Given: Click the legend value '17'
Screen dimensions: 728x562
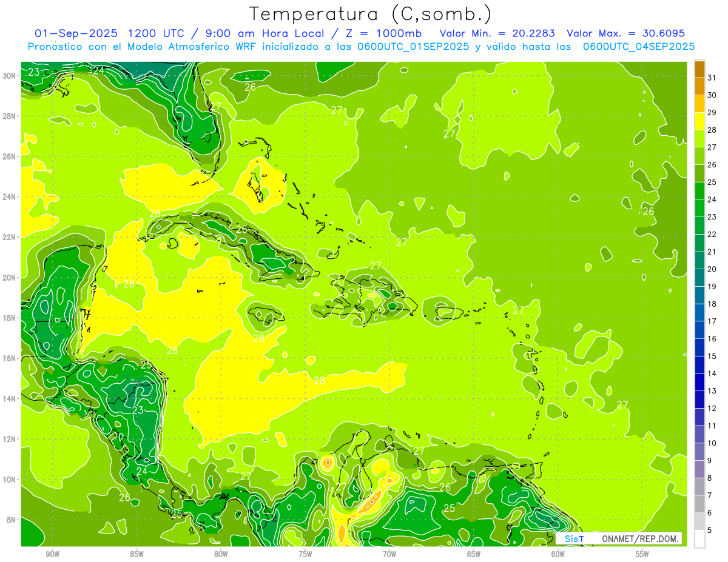Looking at the screenshot, I should click(712, 321).
